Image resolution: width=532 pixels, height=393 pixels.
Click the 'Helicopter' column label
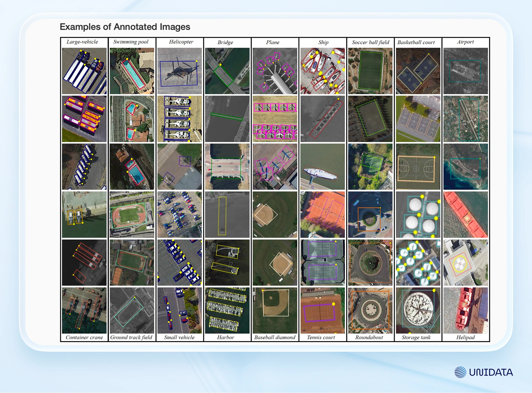click(x=181, y=42)
